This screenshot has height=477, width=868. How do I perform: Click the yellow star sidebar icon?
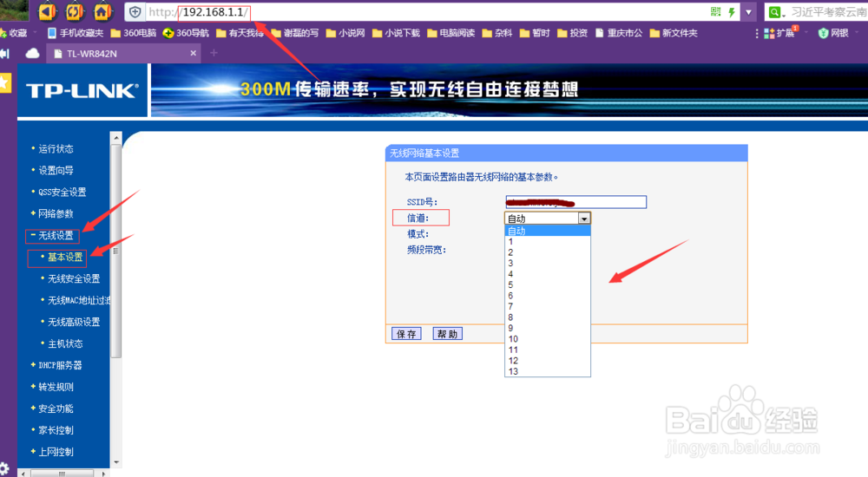[4, 82]
